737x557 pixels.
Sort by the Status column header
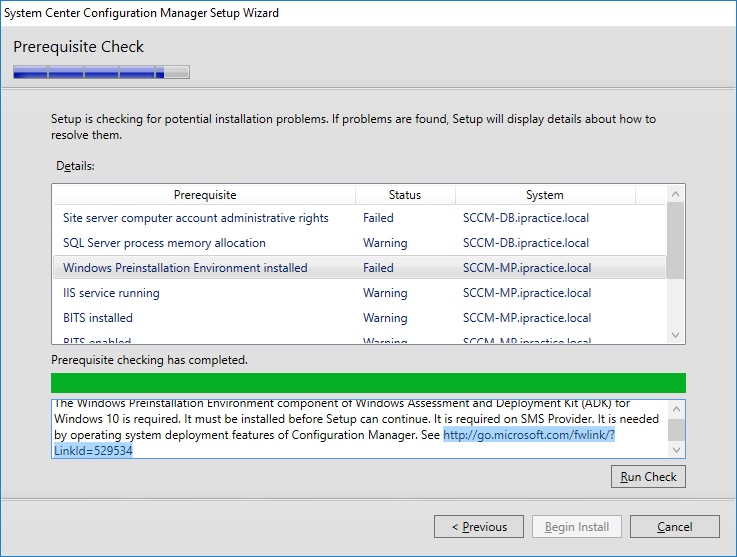click(x=405, y=195)
